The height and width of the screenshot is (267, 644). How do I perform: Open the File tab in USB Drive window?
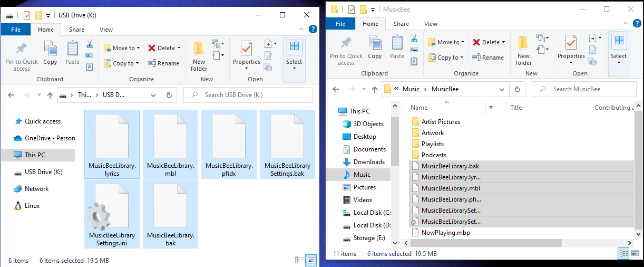[x=16, y=30]
